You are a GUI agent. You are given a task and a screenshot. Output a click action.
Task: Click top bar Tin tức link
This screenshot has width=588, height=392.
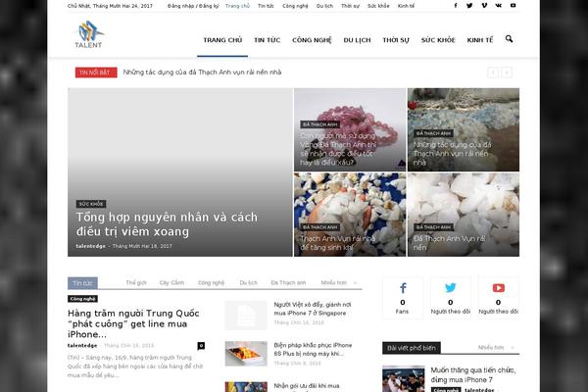pos(266,6)
